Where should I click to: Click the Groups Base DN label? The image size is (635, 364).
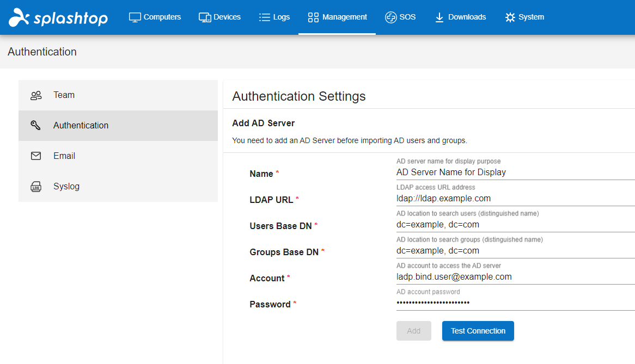coord(284,252)
